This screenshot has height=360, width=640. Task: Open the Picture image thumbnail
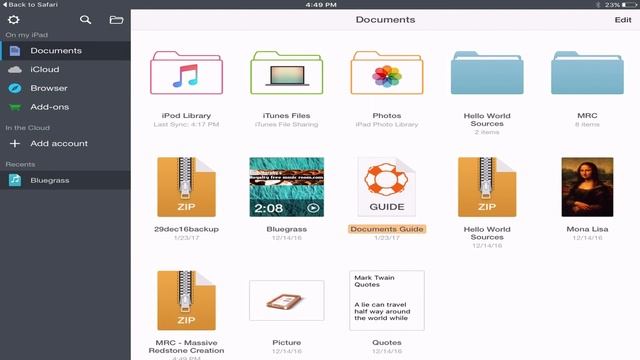tap(287, 300)
